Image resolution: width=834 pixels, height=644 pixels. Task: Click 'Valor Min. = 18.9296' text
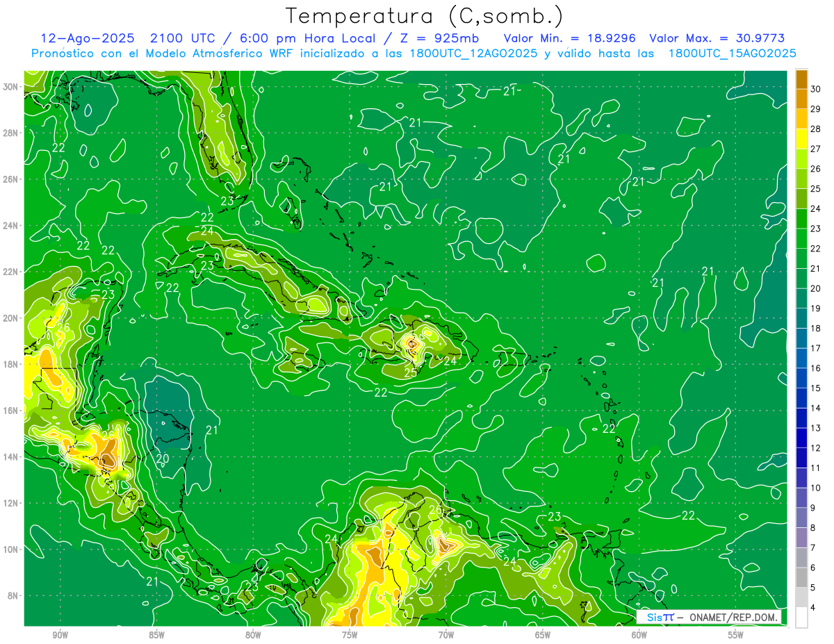coord(570,38)
